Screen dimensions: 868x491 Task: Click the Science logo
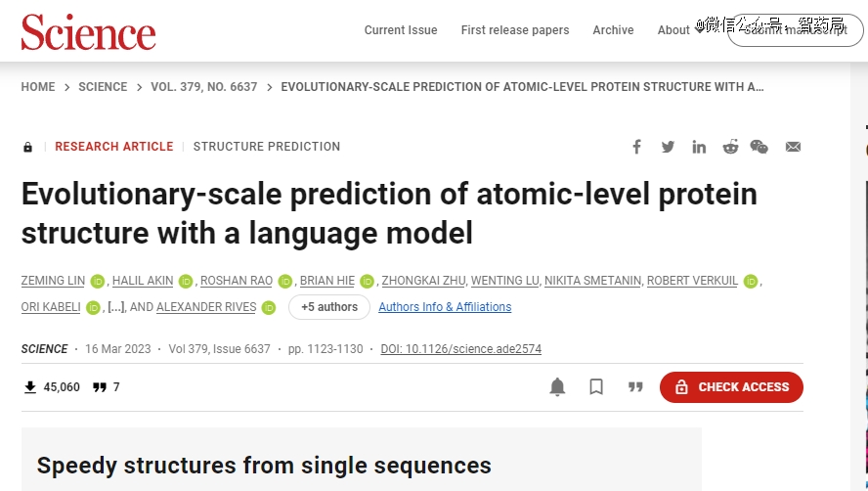pos(88,32)
